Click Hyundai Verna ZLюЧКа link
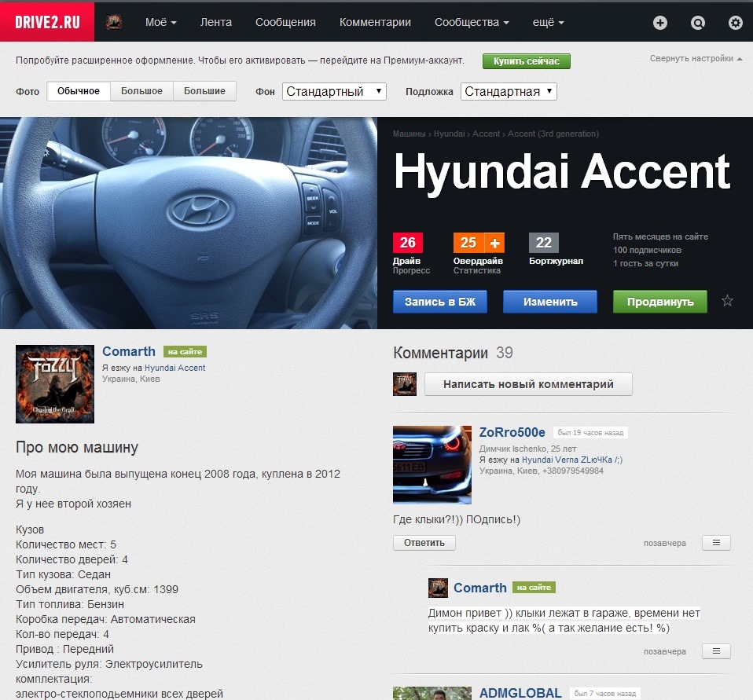Image resolution: width=753 pixels, height=700 pixels. (572, 460)
